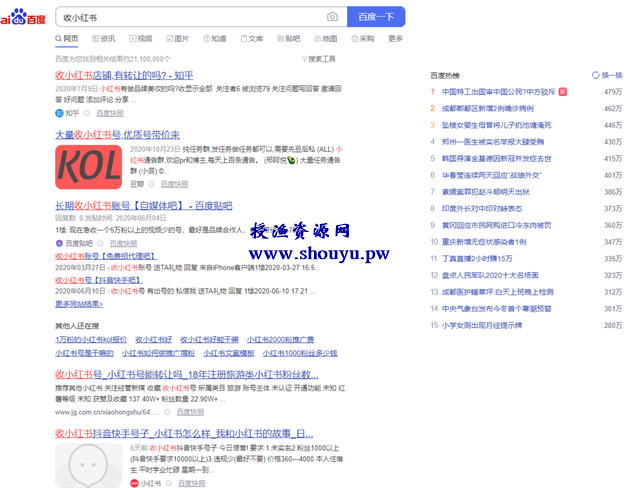Viewport: 640px width, 488px height.
Task: Switch to the 采购 tab
Action: (362, 39)
